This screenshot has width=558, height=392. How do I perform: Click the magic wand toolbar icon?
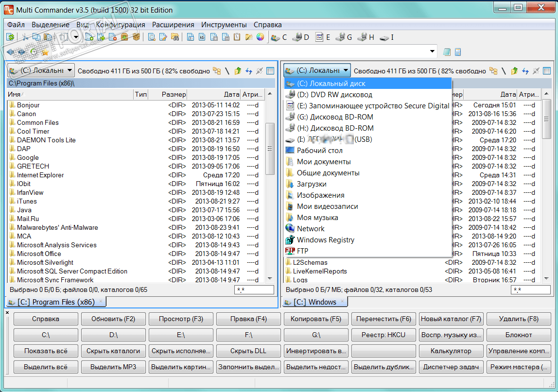point(249,37)
